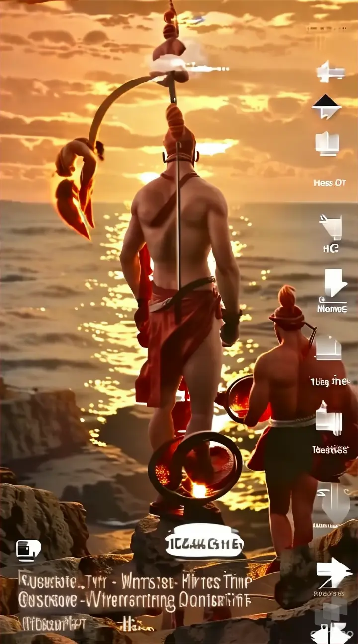Tap the small square icon above the caption
Image resolution: width=358 pixels, height=644 pixels.
[29, 550]
